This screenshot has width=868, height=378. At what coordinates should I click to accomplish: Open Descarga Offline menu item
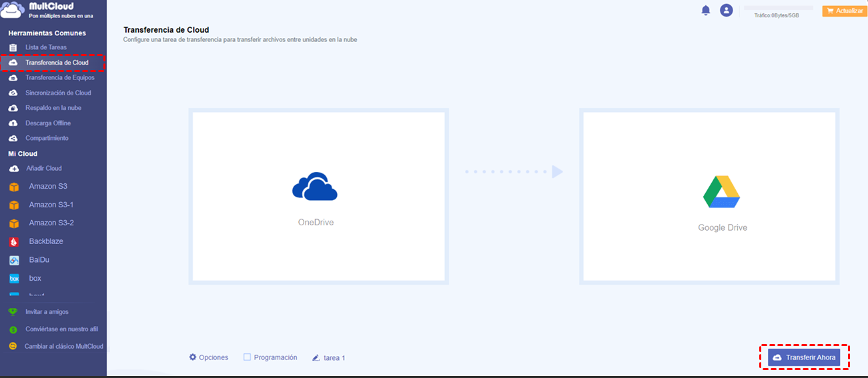[x=48, y=123]
